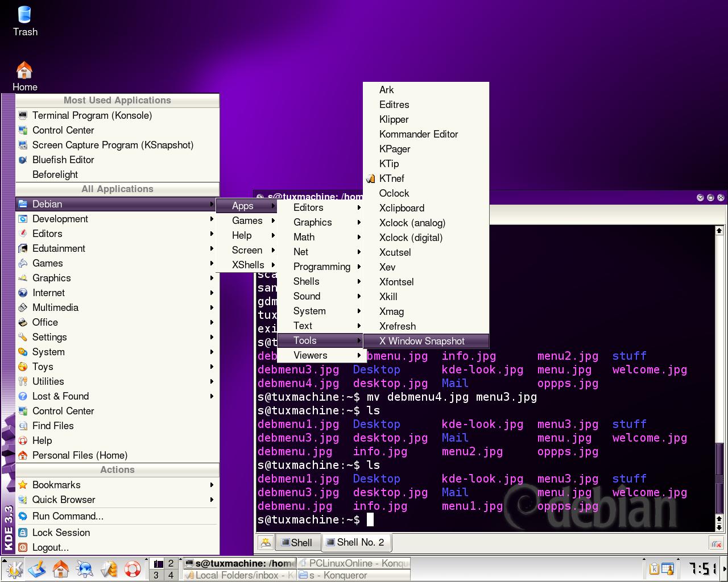Switch to virtual desktop 4 in pager
This screenshot has height=582, width=728.
point(171,575)
